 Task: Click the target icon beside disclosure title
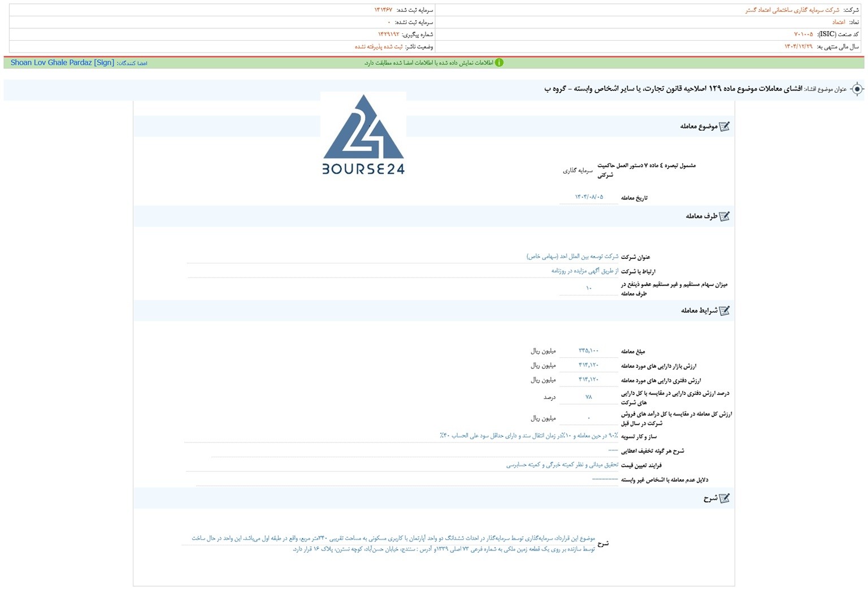[x=857, y=89]
